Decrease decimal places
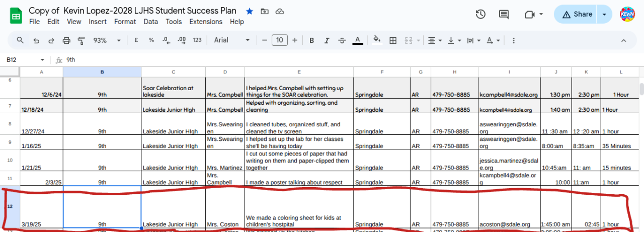The width and height of the screenshot is (644, 232). (166, 40)
